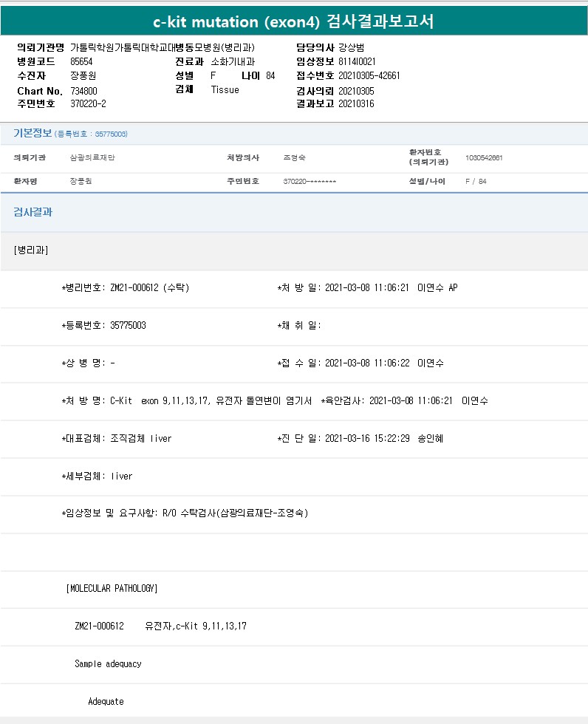Select the 임상정보 및 요구사항 line

tap(185, 513)
